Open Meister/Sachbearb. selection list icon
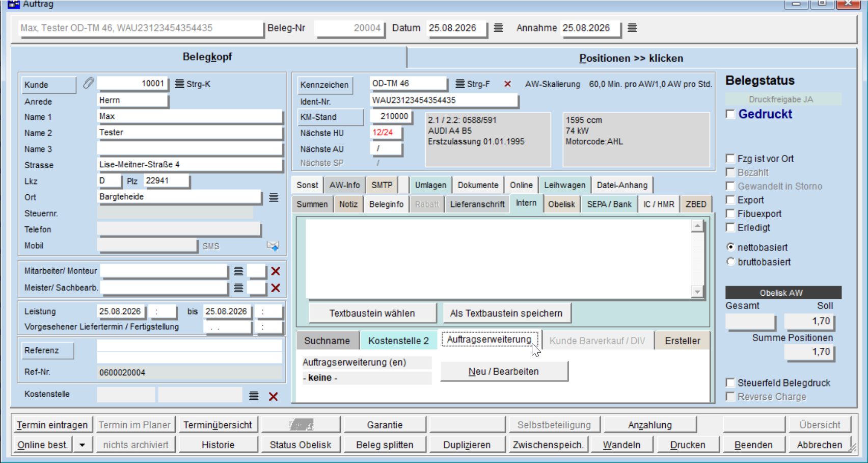The image size is (868, 463). pyautogui.click(x=238, y=288)
